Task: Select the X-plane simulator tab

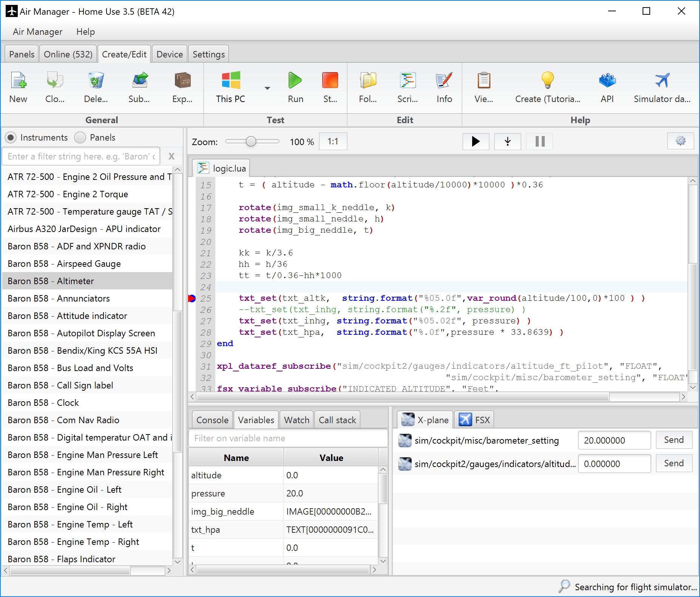Action: click(x=425, y=420)
